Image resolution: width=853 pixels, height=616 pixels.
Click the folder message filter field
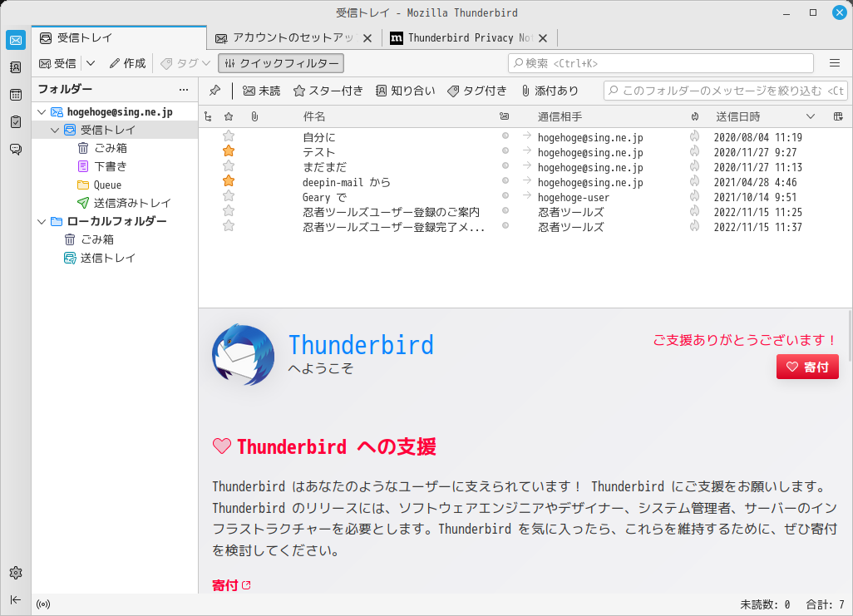[x=726, y=91]
